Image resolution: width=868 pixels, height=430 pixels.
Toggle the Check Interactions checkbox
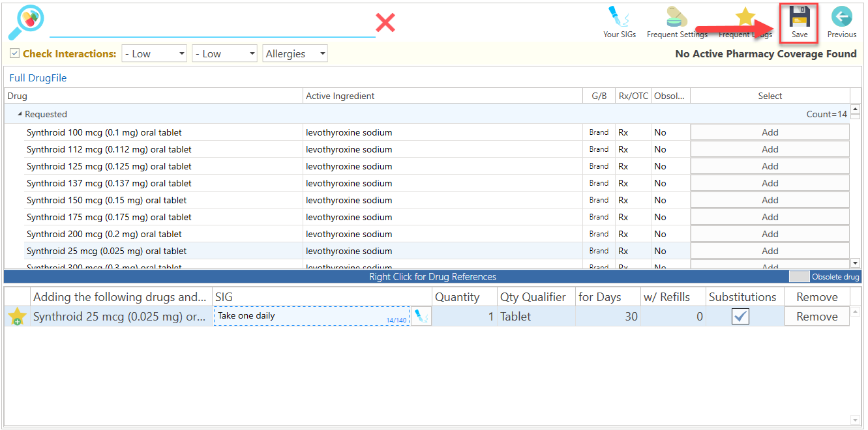[x=15, y=53]
